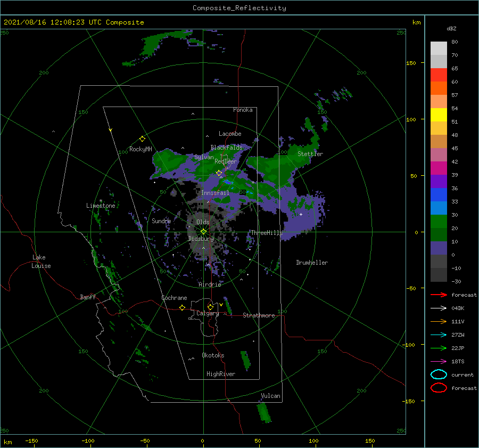Click the RedDeer city label

click(x=226, y=161)
